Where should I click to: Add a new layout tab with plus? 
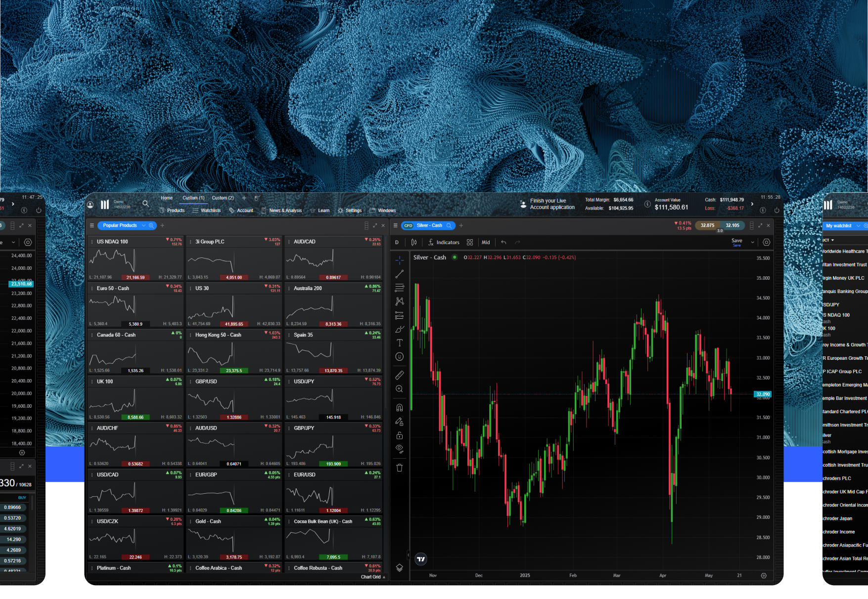point(244,198)
